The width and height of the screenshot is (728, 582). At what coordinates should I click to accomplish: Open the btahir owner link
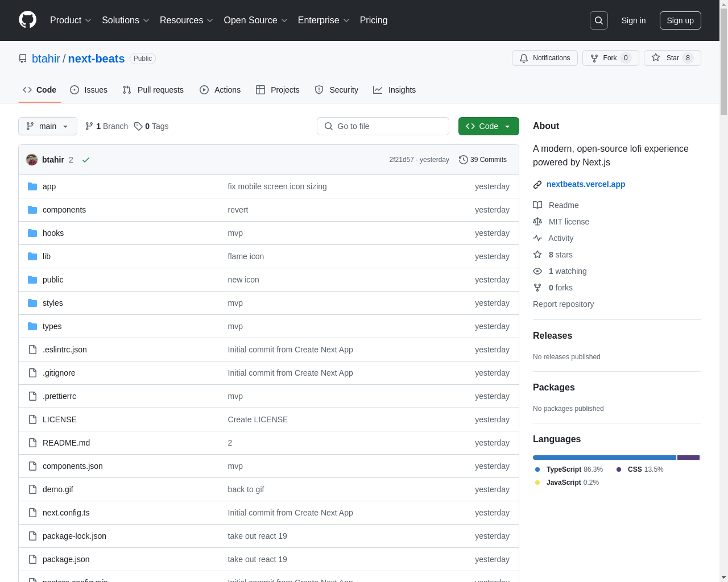46,59
